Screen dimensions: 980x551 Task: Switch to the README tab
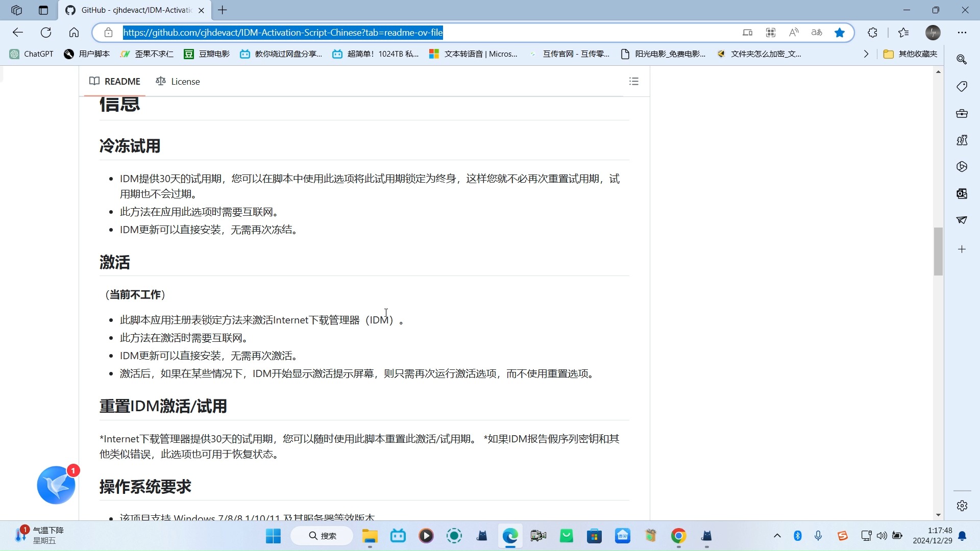[x=115, y=82]
